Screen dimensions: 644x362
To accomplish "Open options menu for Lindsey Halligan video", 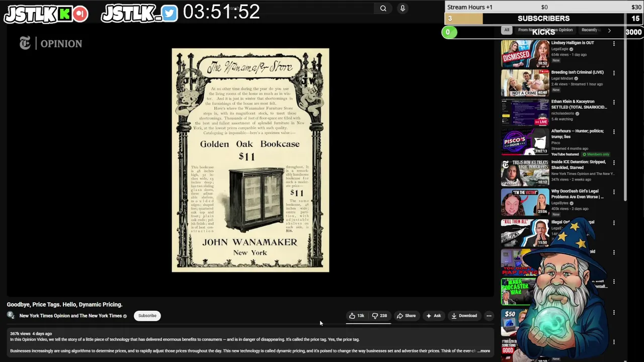I will coord(614,44).
